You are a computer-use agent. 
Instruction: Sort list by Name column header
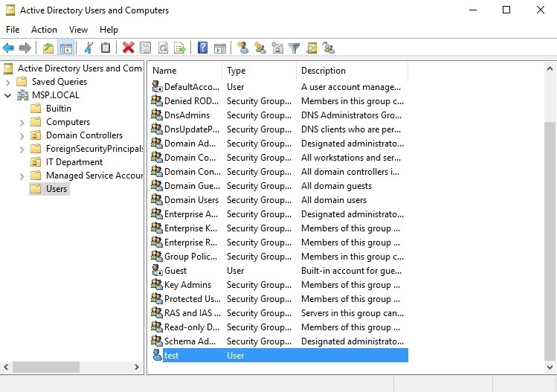click(x=184, y=71)
